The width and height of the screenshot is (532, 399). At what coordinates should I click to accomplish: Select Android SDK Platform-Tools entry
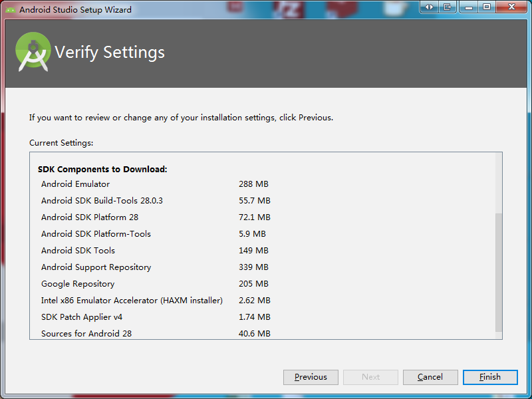(96, 234)
